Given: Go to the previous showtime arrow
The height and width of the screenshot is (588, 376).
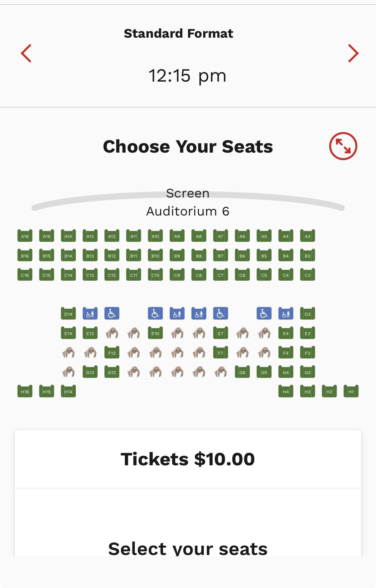Looking at the screenshot, I should coord(26,53).
